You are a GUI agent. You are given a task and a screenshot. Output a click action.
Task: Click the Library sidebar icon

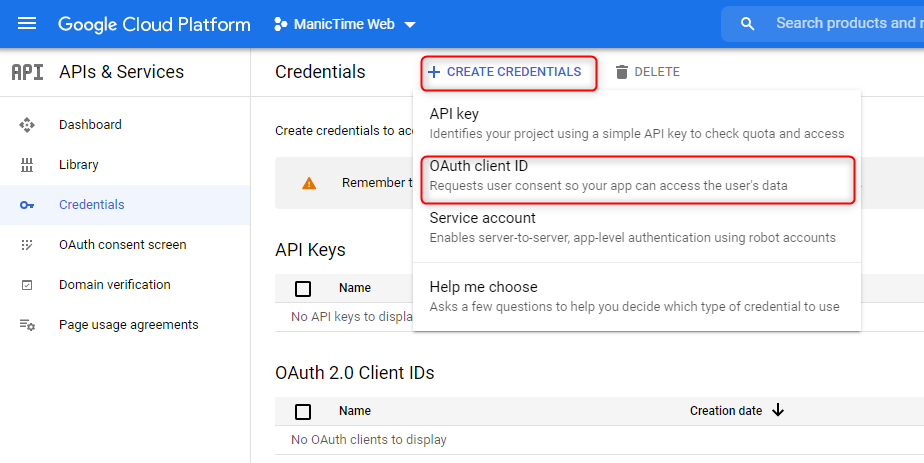pyautogui.click(x=28, y=165)
